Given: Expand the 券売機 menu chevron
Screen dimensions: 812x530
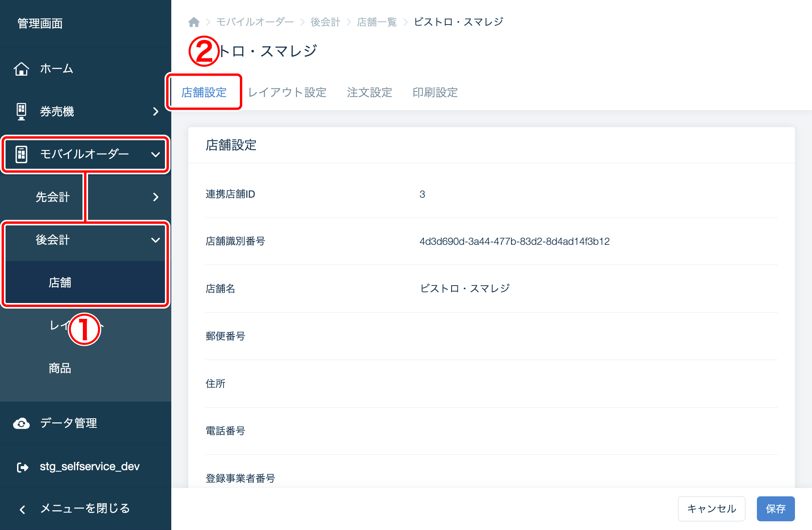Looking at the screenshot, I should tap(156, 112).
